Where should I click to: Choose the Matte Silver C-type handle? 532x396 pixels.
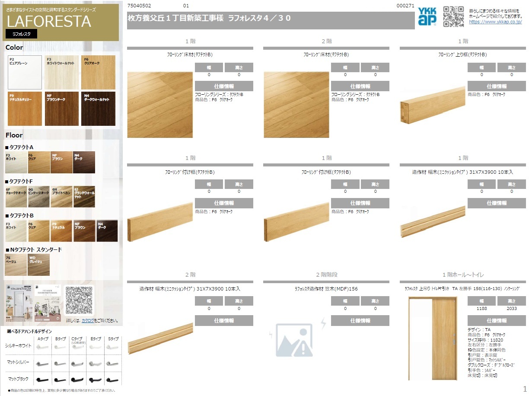tap(77, 364)
